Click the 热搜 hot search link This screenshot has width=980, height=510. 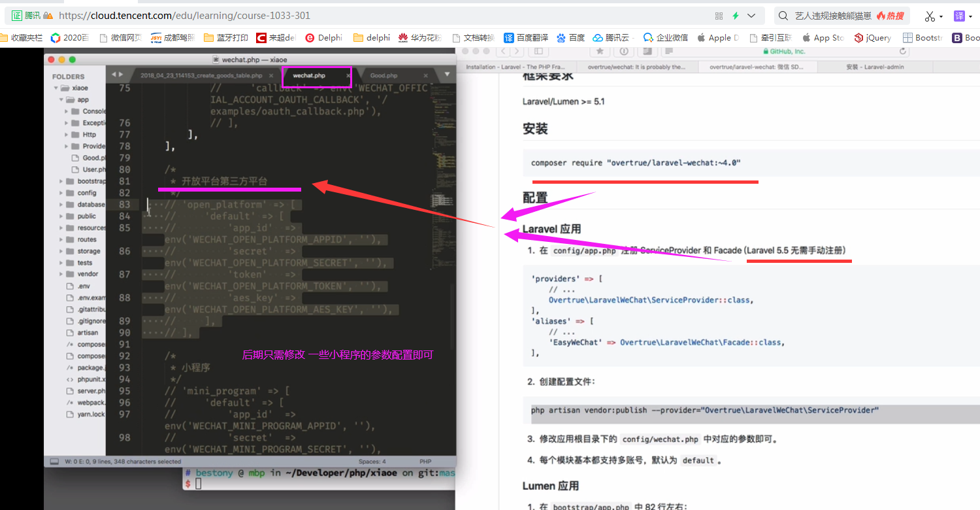click(890, 16)
